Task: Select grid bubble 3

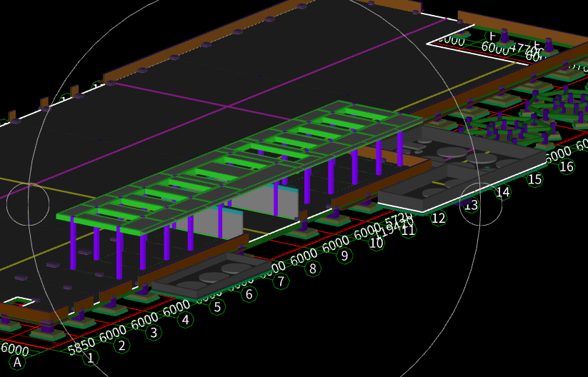Action: pyautogui.click(x=154, y=333)
